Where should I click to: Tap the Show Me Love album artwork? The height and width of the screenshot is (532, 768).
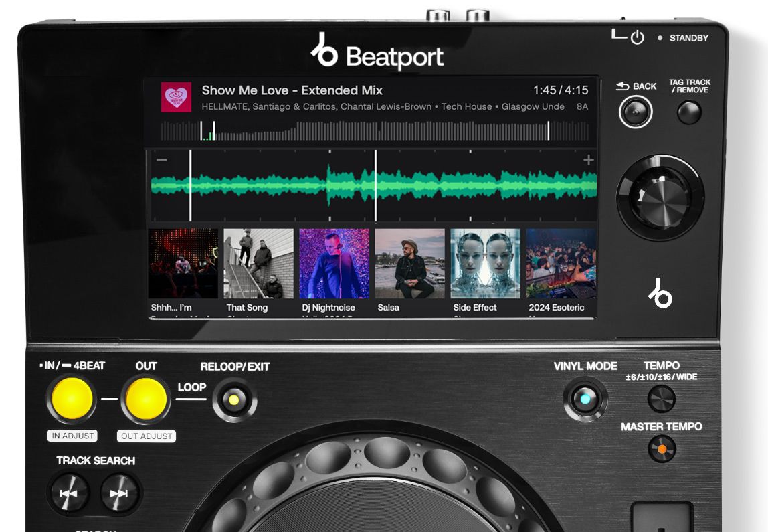pos(177,97)
